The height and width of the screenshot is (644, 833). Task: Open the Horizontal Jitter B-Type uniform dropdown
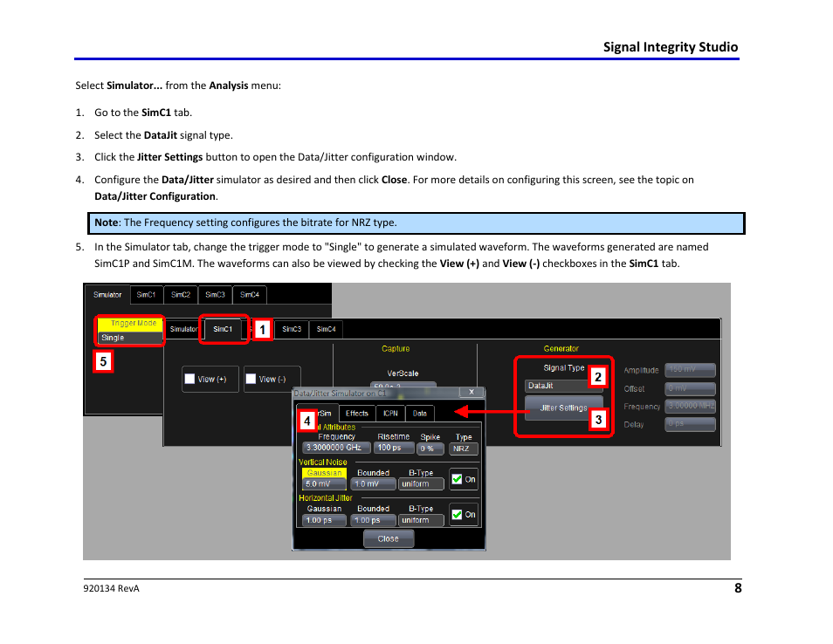click(x=421, y=520)
